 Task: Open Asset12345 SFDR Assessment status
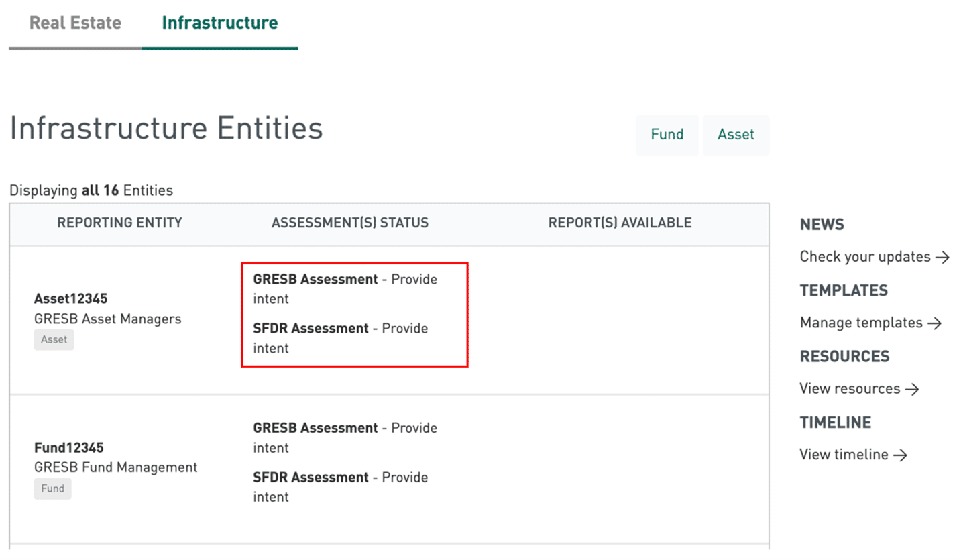coord(311,329)
